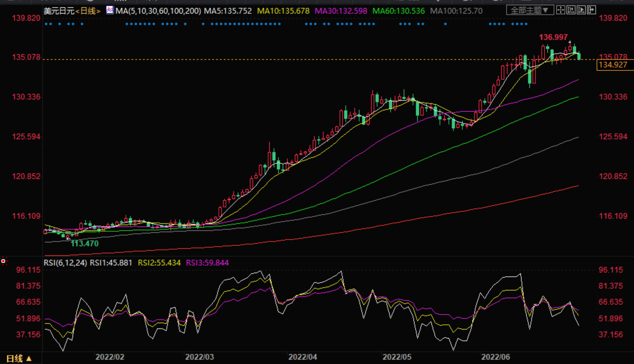Click the 2022/06 date on time axis
Screen dimensions: 634x364
[x=496, y=357]
